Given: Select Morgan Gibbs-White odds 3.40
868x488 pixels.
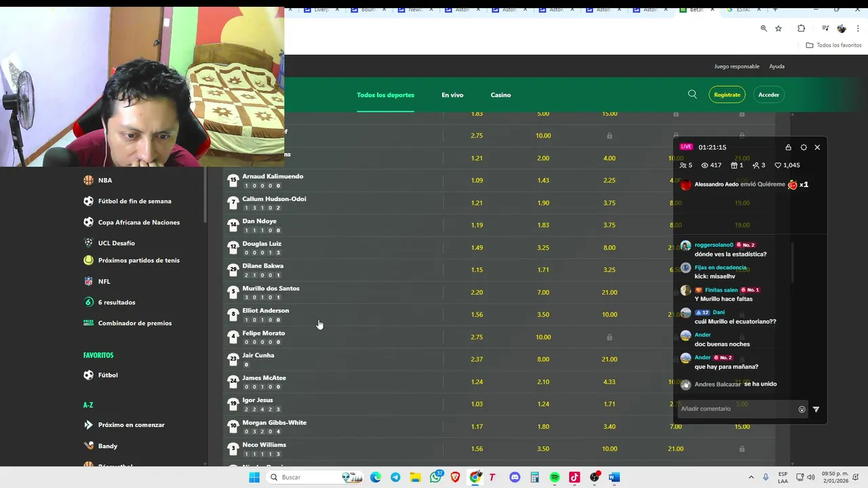Looking at the screenshot, I should [610, 426].
